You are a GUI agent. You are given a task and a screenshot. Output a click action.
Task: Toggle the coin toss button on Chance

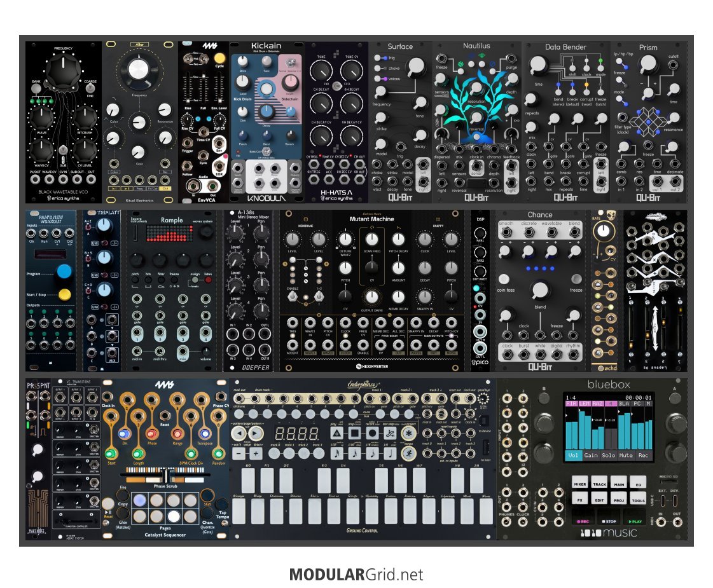504,278
